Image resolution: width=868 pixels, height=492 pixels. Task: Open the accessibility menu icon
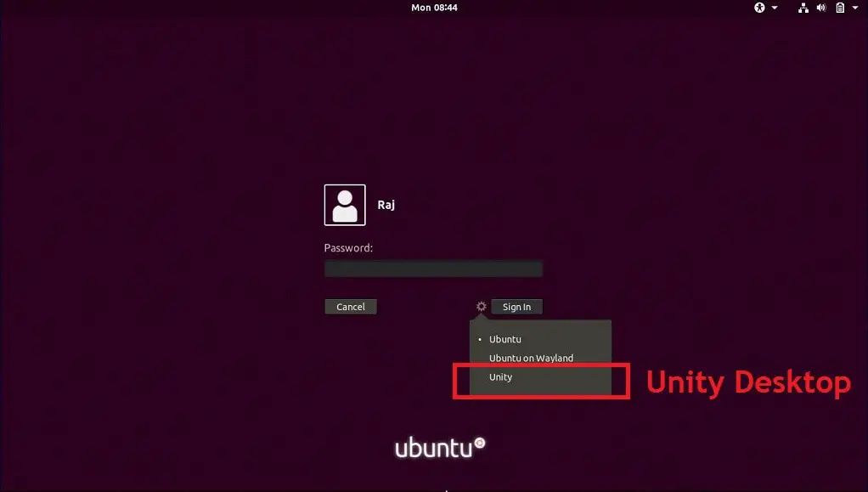pos(759,8)
